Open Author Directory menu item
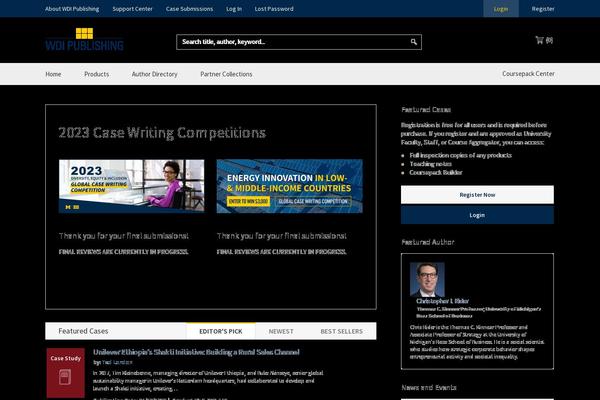 coord(155,74)
